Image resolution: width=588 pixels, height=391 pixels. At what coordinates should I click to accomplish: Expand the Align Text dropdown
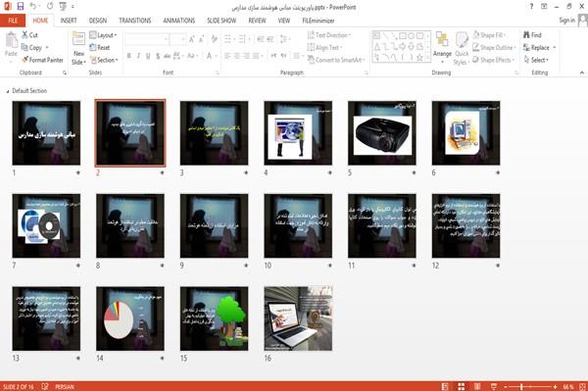[324, 48]
